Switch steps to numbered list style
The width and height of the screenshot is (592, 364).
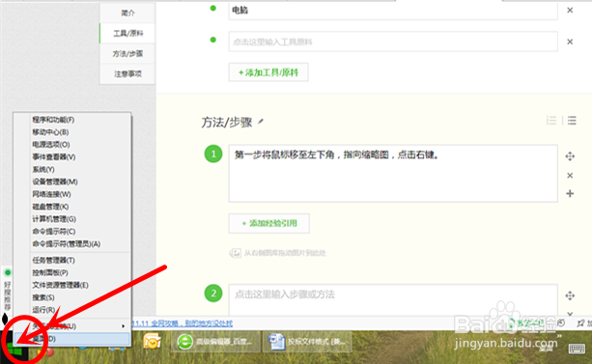coord(551,121)
